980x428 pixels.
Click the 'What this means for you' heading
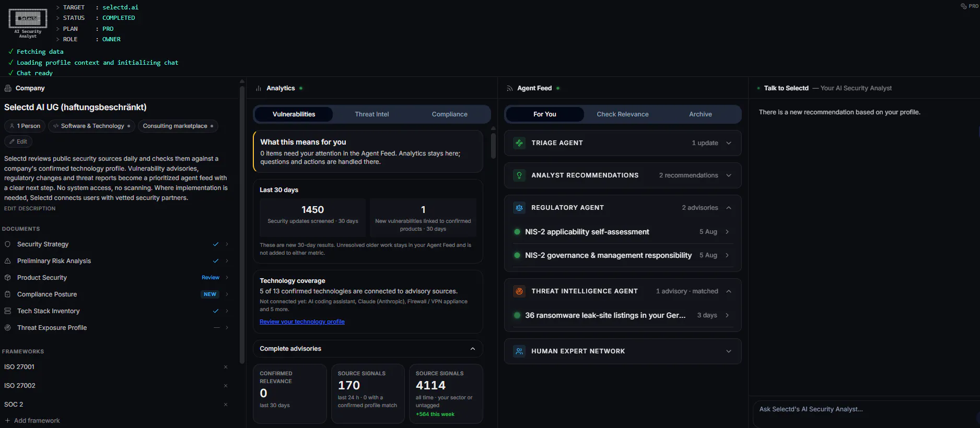303,142
